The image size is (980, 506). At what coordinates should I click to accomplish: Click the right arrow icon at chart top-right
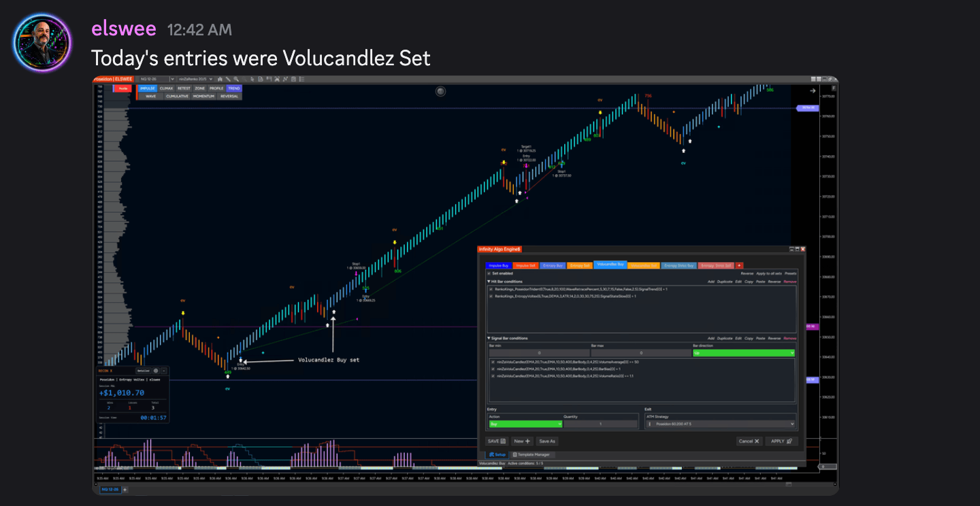(813, 90)
